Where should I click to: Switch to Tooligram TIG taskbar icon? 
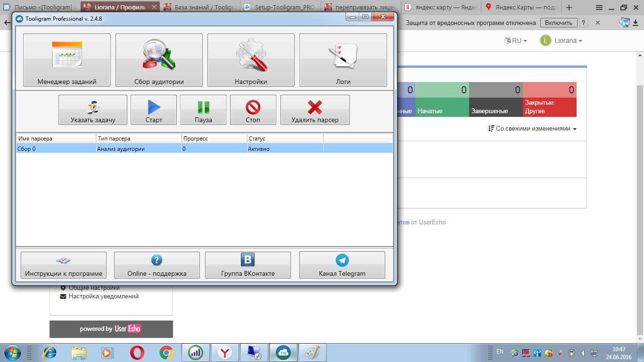[283, 353]
